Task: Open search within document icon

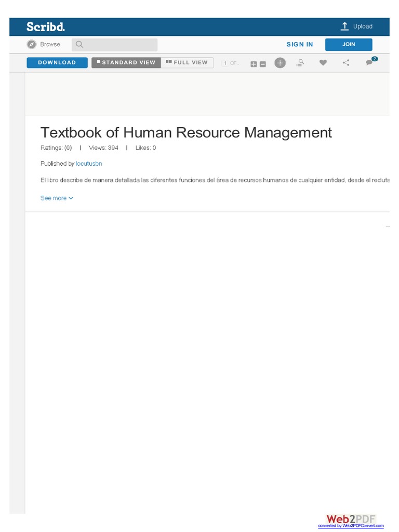Action: [300, 63]
